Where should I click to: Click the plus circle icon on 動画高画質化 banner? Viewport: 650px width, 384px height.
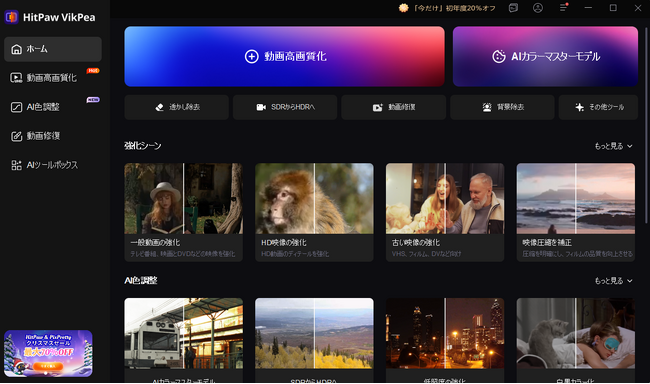point(252,56)
